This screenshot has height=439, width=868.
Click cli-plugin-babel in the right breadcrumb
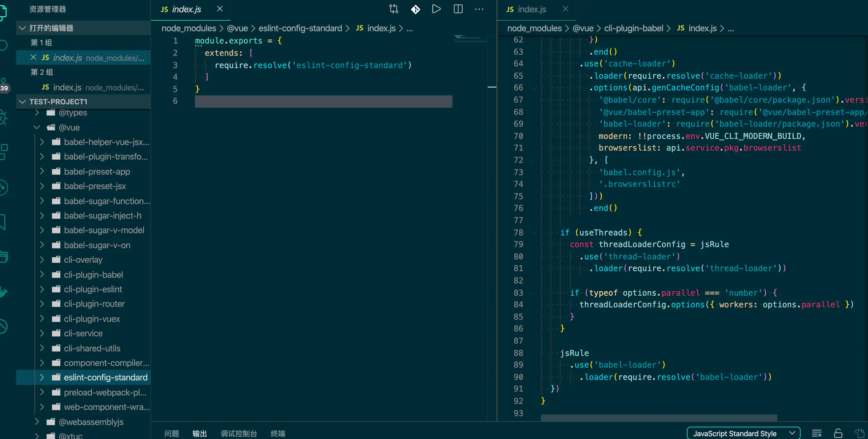633,28
